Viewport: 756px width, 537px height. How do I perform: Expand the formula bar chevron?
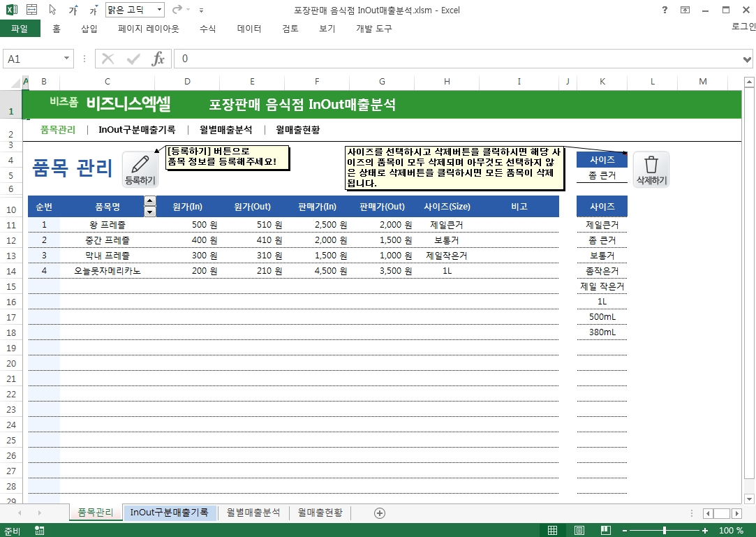[748, 59]
